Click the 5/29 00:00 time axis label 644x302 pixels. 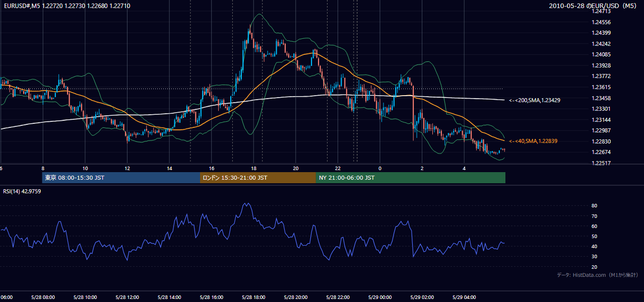pyautogui.click(x=380, y=297)
